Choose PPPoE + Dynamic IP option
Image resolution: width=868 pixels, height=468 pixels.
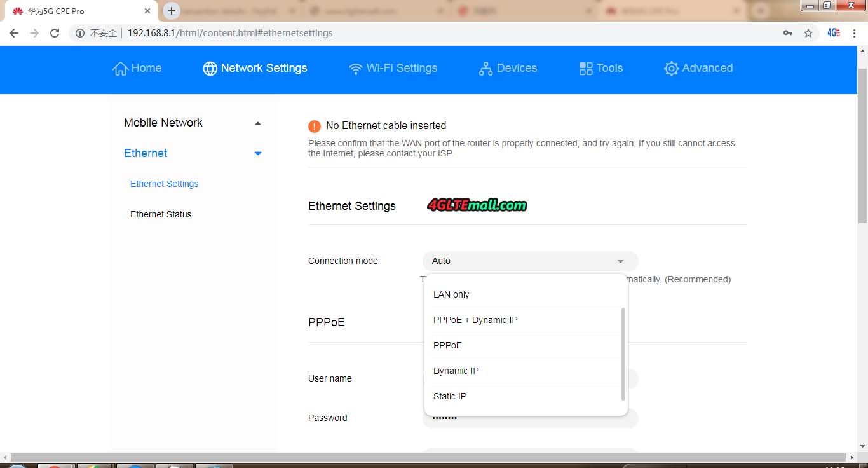click(475, 320)
